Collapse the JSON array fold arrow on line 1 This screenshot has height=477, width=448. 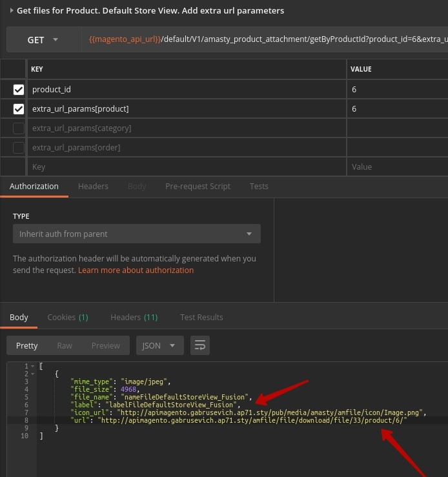click(32, 367)
